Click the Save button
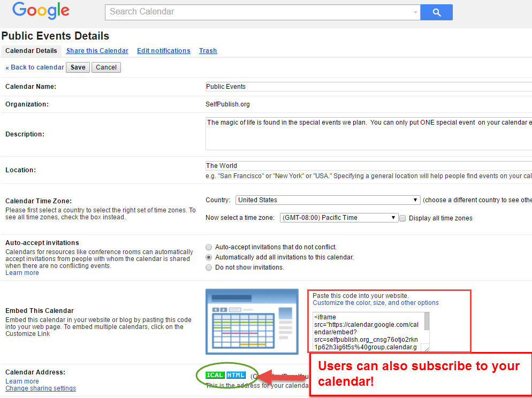This screenshot has width=532, height=398. point(78,67)
